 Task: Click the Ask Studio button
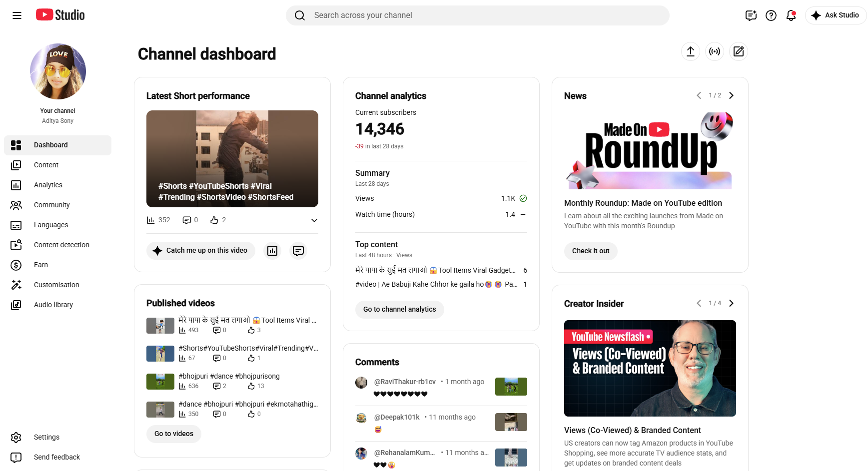836,15
